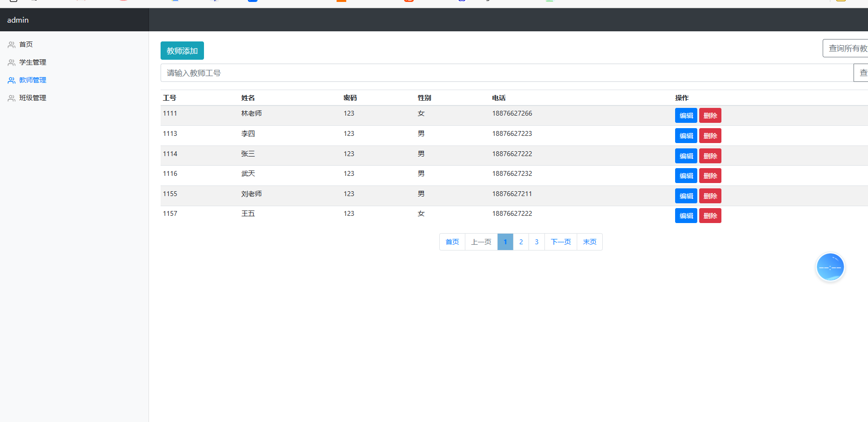The height and width of the screenshot is (422, 868).
Task: Click ID cell 1113
Action: [170, 133]
